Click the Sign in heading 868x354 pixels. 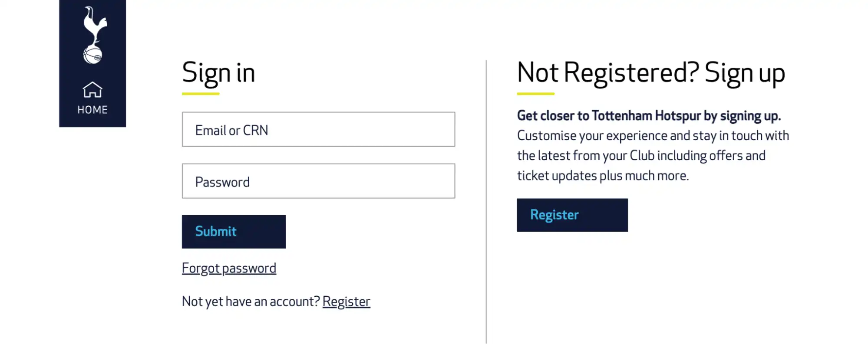[218, 72]
